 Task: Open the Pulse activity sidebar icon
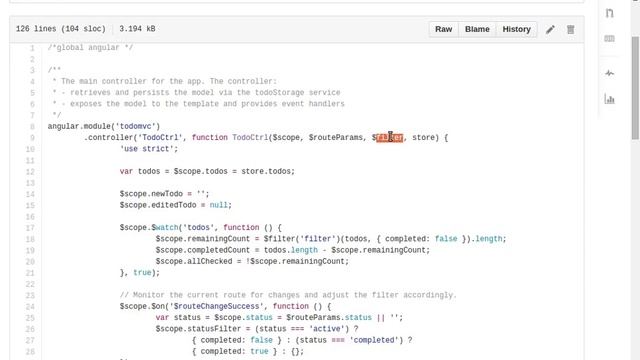click(x=609, y=73)
